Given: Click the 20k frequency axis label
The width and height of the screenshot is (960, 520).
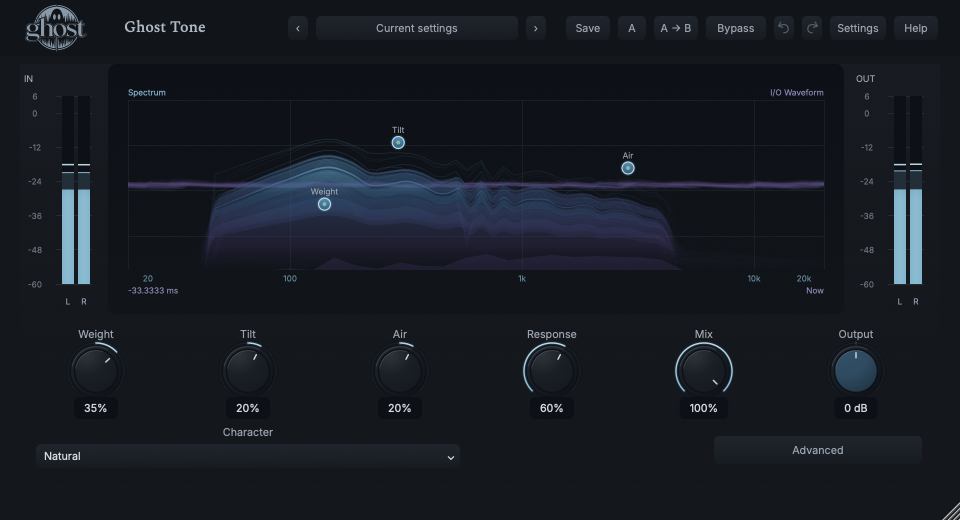Looking at the screenshot, I should coord(804,279).
